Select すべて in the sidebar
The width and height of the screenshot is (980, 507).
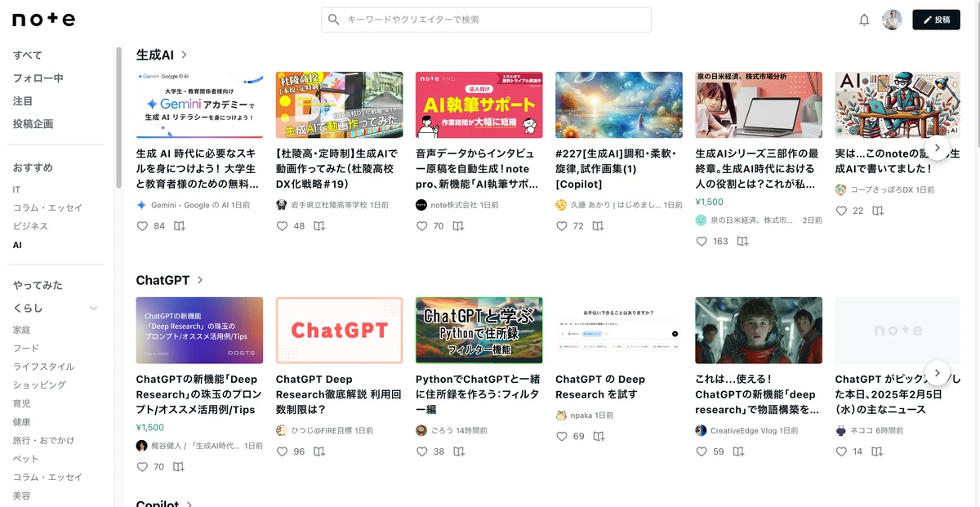[28, 56]
